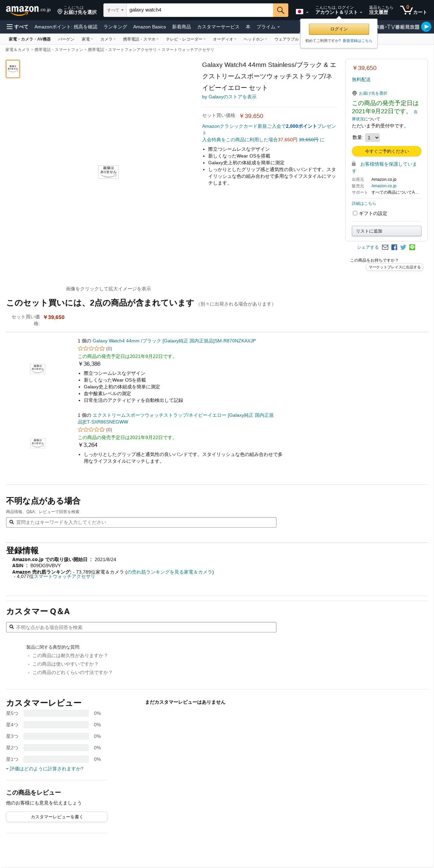Click 新規登録はこちら link
434x868 pixels.
click(x=357, y=41)
